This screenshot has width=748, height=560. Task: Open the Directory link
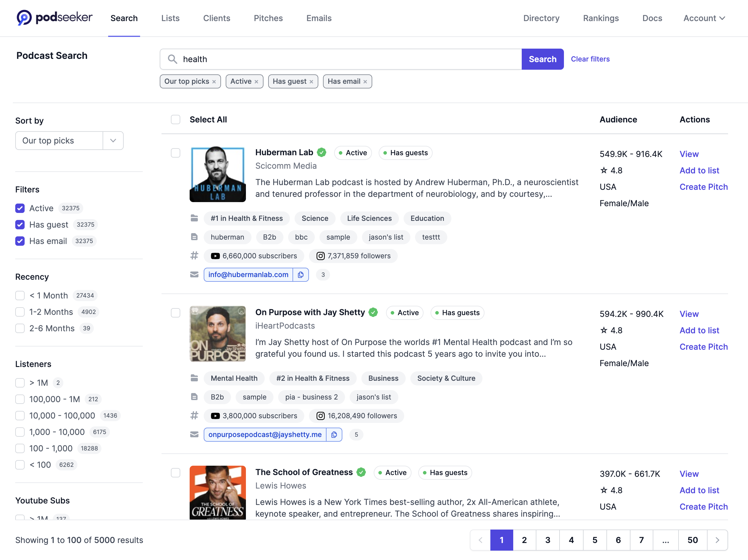pos(541,18)
